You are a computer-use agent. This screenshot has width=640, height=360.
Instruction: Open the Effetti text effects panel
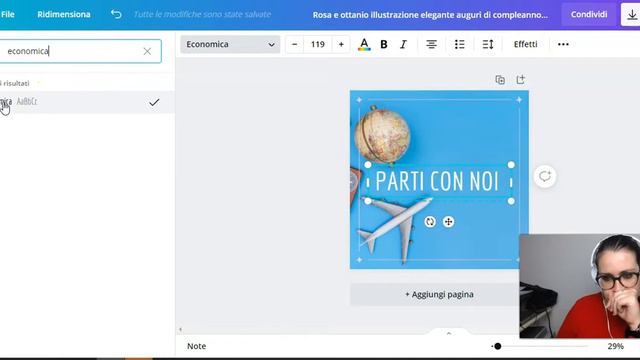coord(525,44)
